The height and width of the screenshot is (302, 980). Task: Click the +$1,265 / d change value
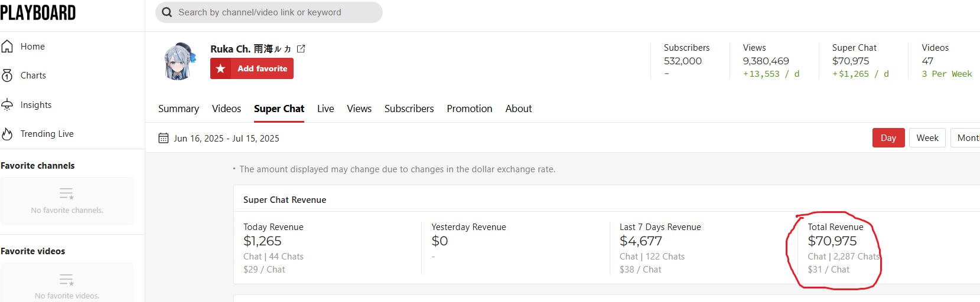861,74
